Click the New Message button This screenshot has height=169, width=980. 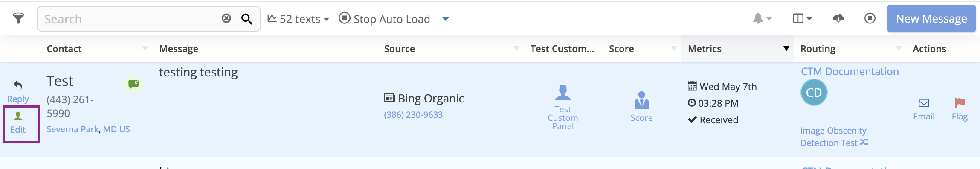click(x=931, y=18)
